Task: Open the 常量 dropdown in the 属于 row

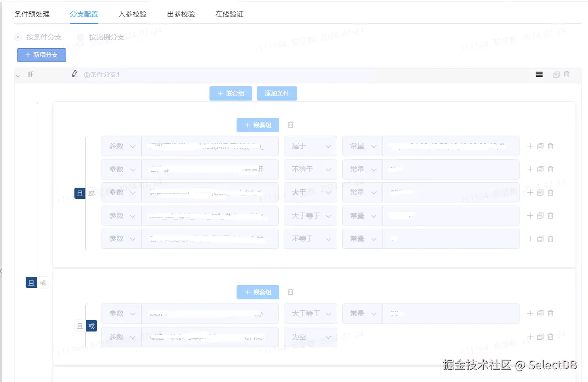Action: click(362, 146)
